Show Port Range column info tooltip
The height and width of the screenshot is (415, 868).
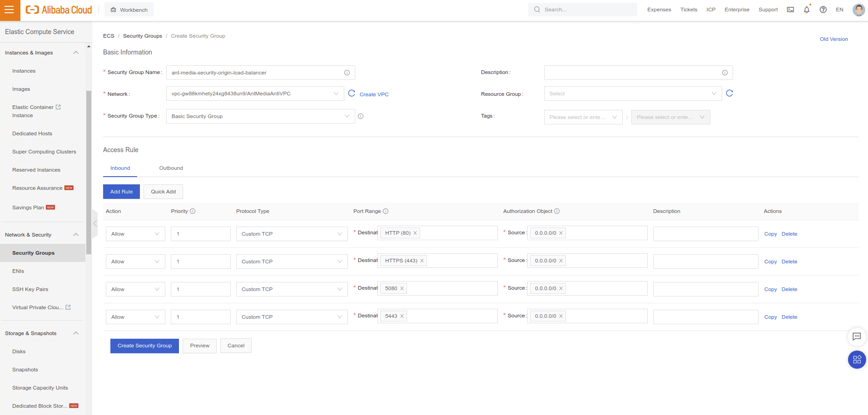pos(386,211)
